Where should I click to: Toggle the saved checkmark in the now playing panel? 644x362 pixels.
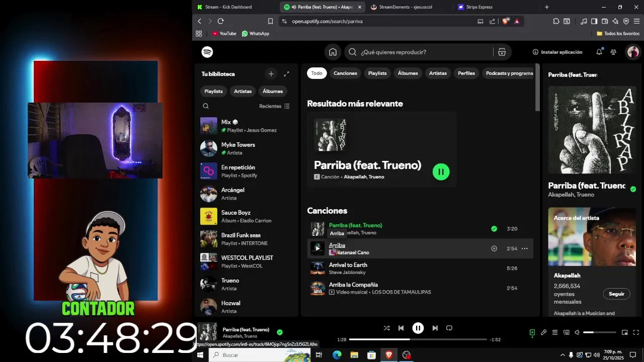633,189
